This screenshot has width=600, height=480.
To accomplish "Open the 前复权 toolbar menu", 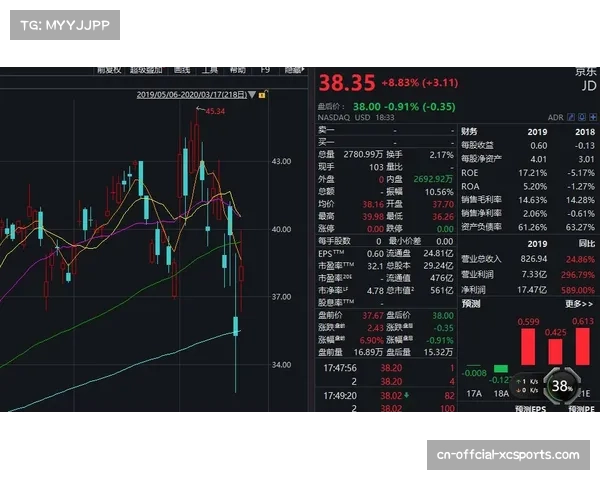I will [x=108, y=70].
